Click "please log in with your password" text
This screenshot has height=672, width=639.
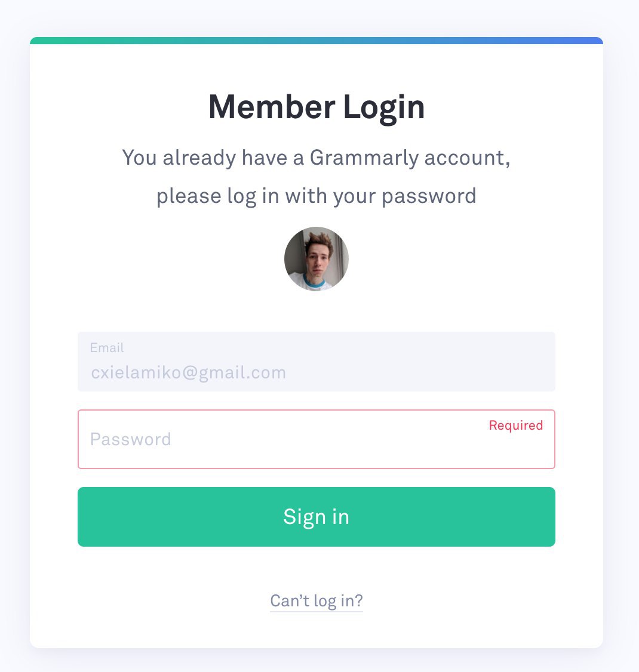(317, 197)
